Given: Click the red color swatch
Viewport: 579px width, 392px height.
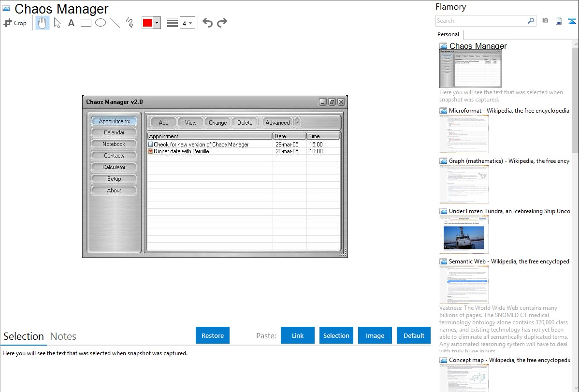Looking at the screenshot, I should [147, 23].
